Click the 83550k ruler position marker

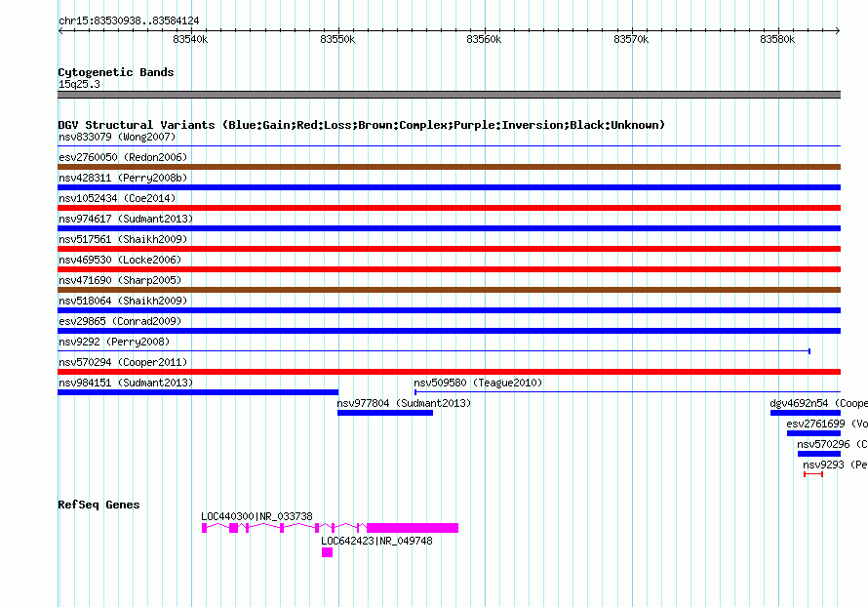click(337, 39)
